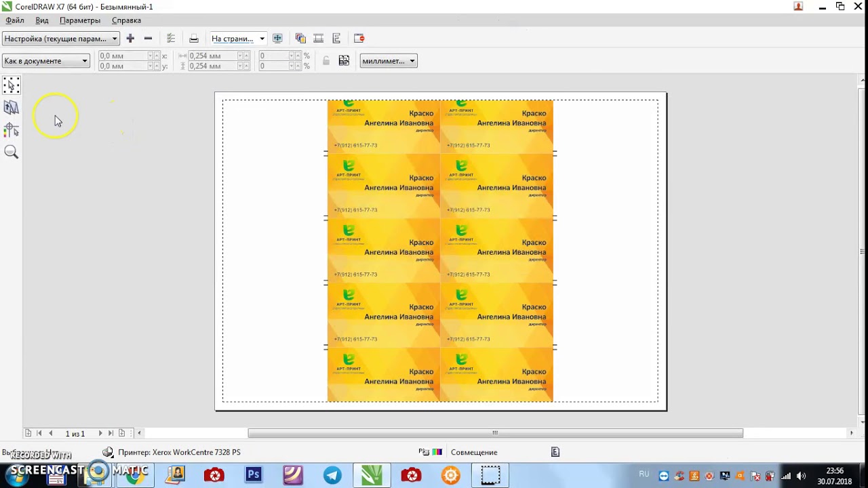Click the RU language indicator

pos(644,474)
